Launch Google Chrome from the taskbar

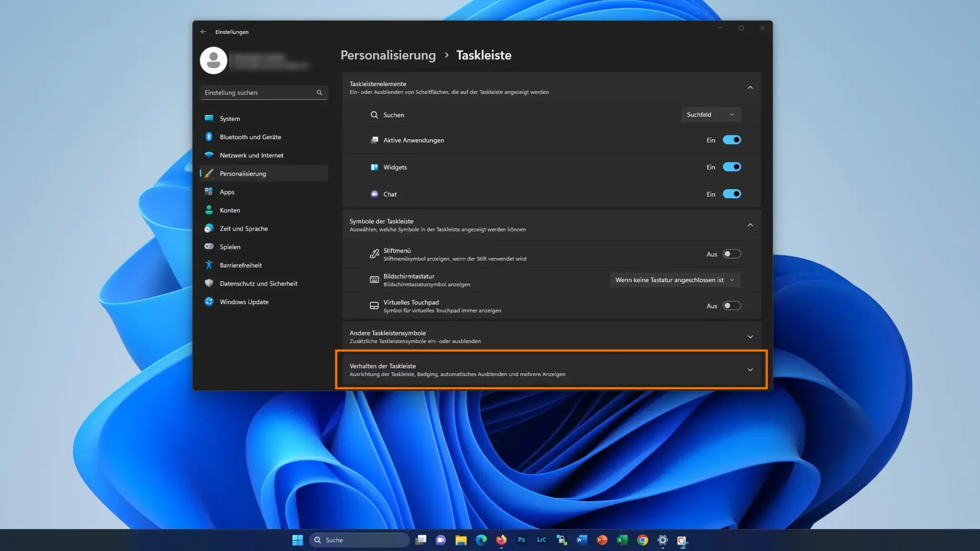(x=643, y=540)
